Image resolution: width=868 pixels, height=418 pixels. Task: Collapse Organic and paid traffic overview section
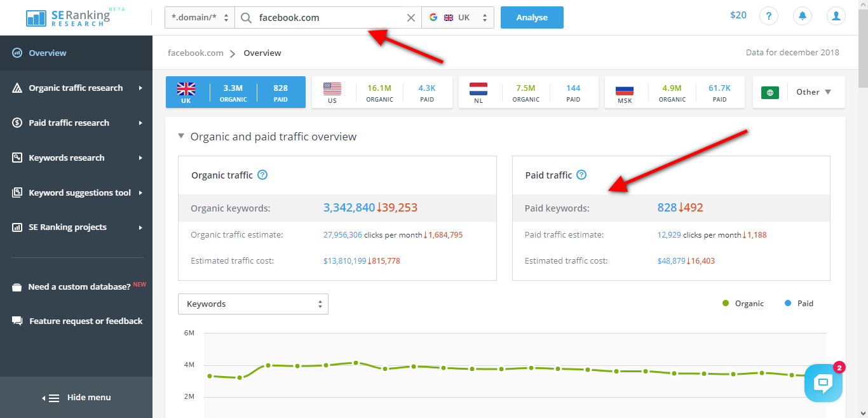pyautogui.click(x=181, y=136)
